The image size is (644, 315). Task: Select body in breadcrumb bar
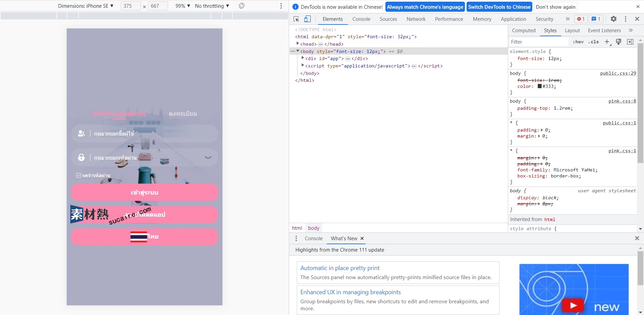click(x=314, y=228)
